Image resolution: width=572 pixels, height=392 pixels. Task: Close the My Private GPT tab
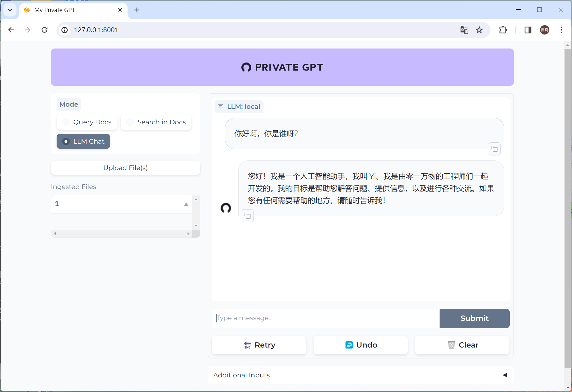tap(120, 10)
